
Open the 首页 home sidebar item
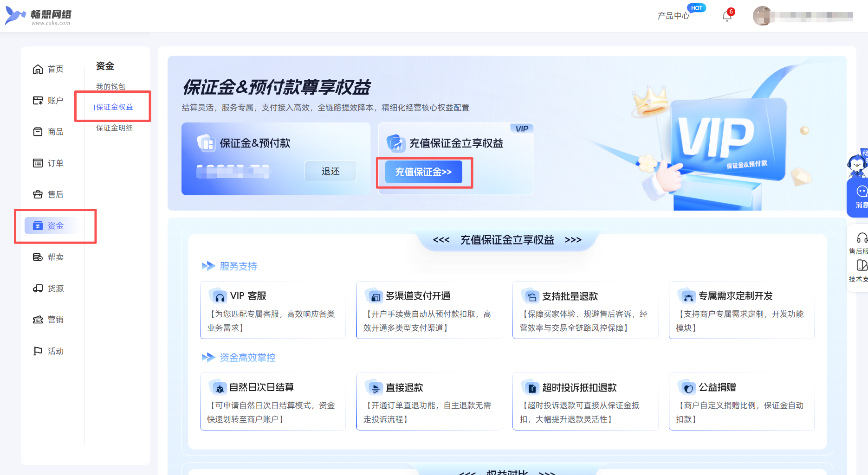48,69
